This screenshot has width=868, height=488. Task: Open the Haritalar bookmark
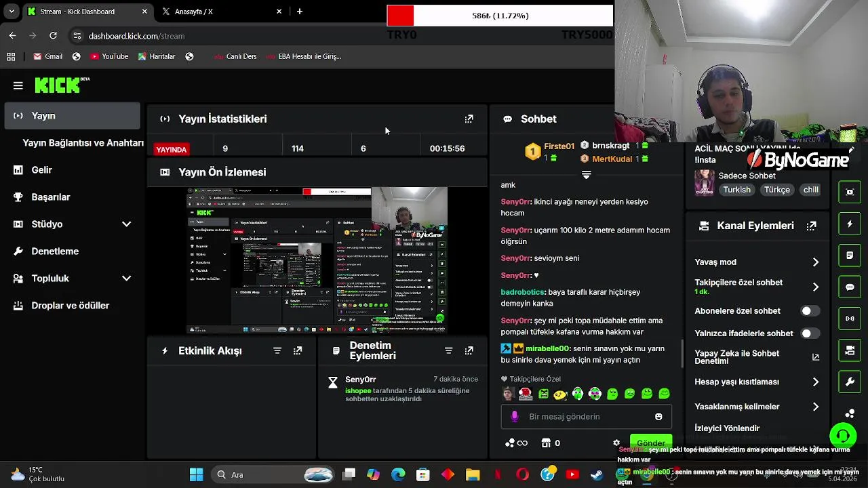pos(157,57)
